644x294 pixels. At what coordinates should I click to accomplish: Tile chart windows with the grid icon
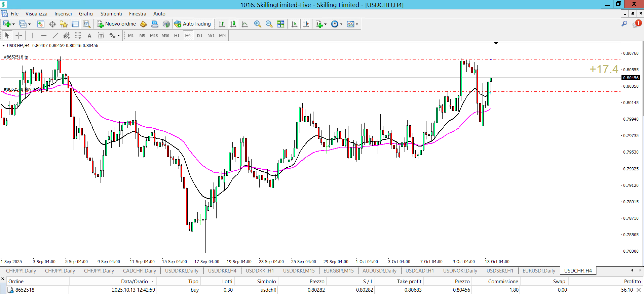click(280, 24)
